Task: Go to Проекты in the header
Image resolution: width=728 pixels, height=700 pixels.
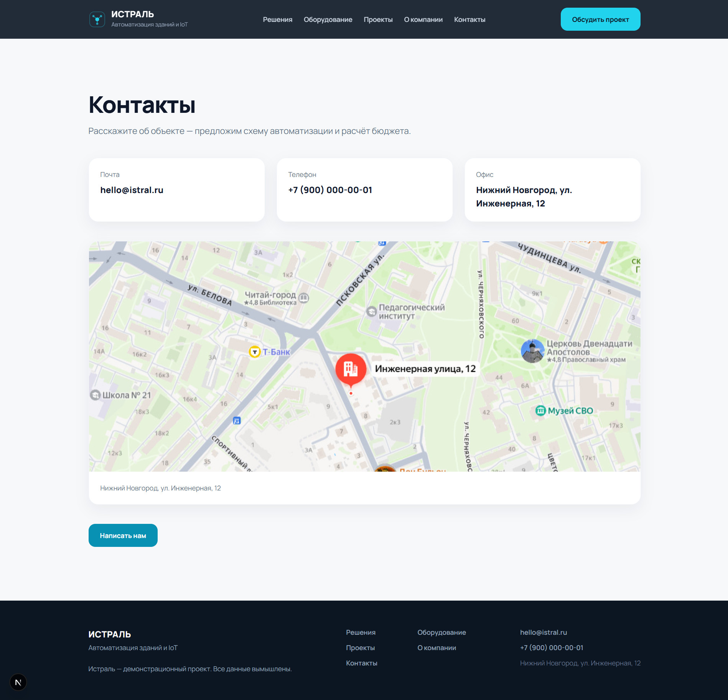Action: click(x=378, y=20)
